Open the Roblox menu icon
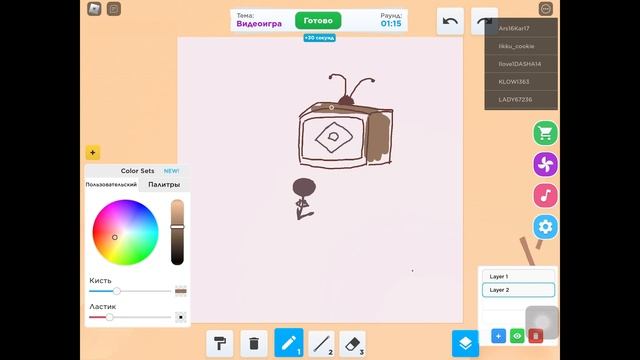 (94, 9)
